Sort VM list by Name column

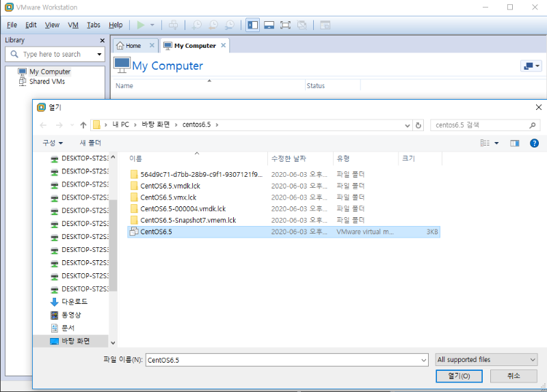coord(124,86)
